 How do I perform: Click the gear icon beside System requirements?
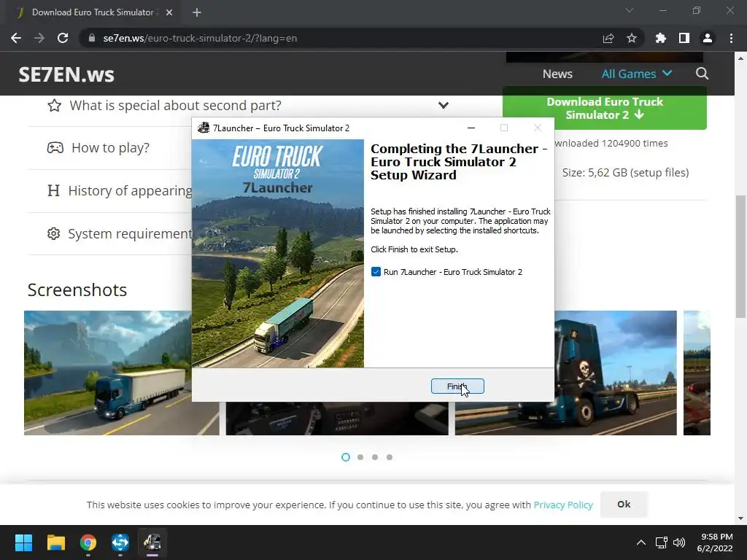coord(54,233)
